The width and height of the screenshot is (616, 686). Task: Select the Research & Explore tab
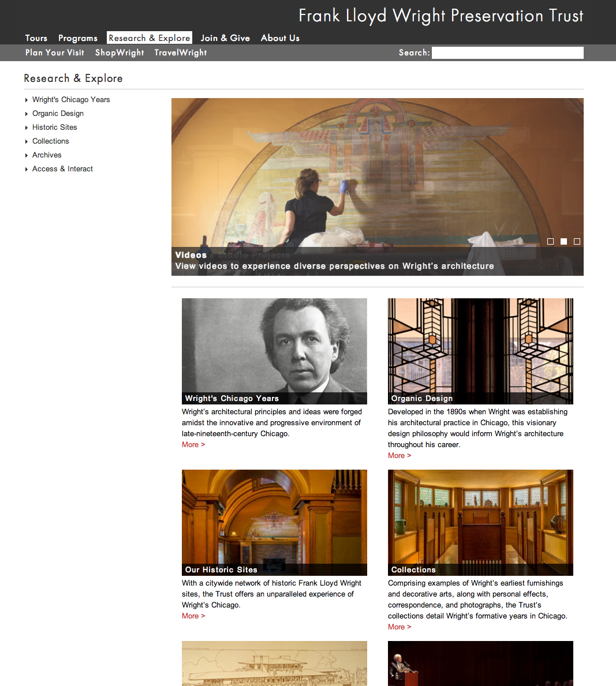(x=150, y=38)
